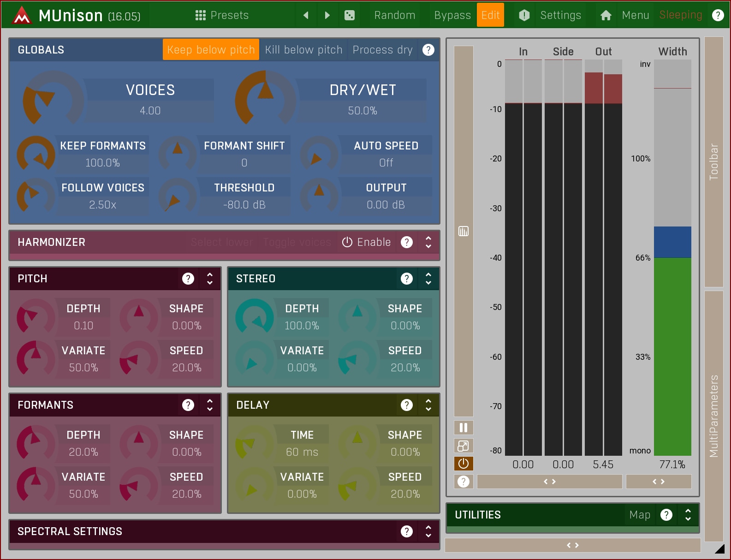
Task: Collapse the Delay section arrows
Action: (x=428, y=405)
